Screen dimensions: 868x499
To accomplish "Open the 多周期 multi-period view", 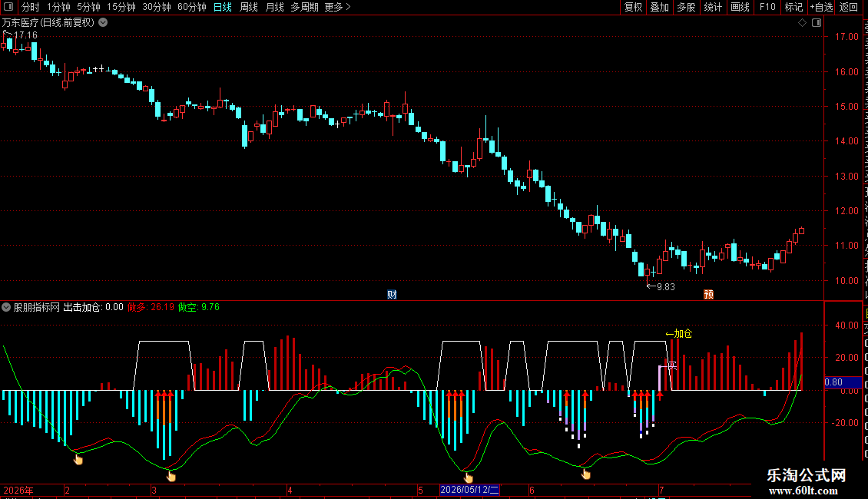I will click(x=304, y=7).
